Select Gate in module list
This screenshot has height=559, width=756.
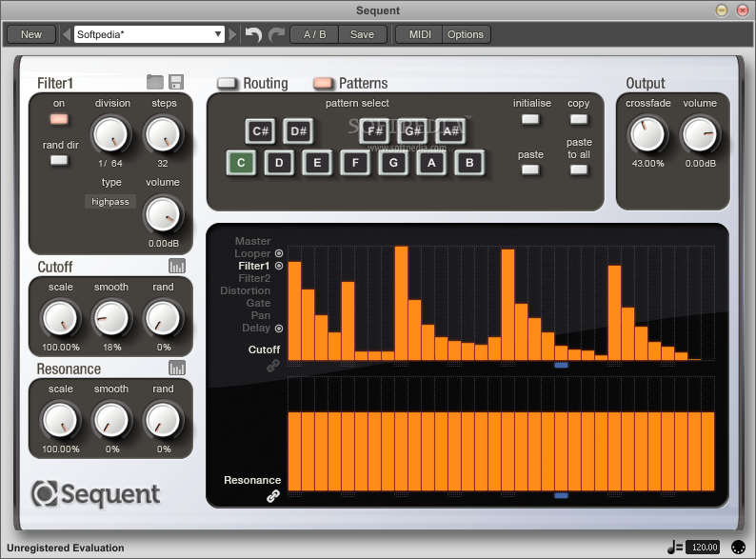point(258,304)
